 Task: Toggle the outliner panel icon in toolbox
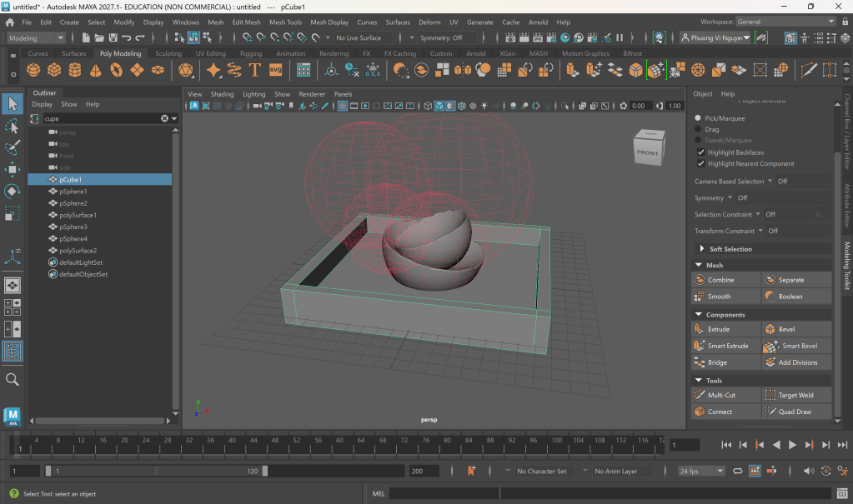click(12, 352)
